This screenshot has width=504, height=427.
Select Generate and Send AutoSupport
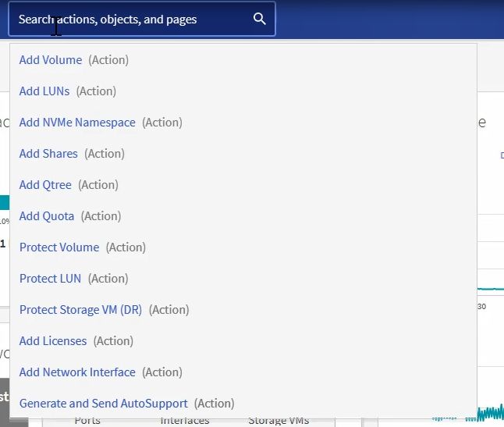point(103,404)
